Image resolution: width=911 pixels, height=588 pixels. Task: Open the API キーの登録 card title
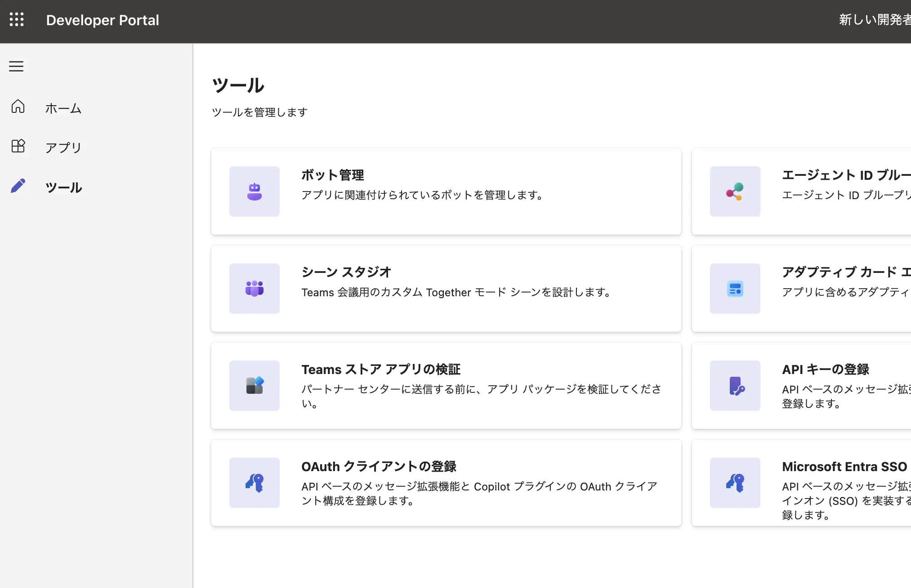click(x=826, y=369)
